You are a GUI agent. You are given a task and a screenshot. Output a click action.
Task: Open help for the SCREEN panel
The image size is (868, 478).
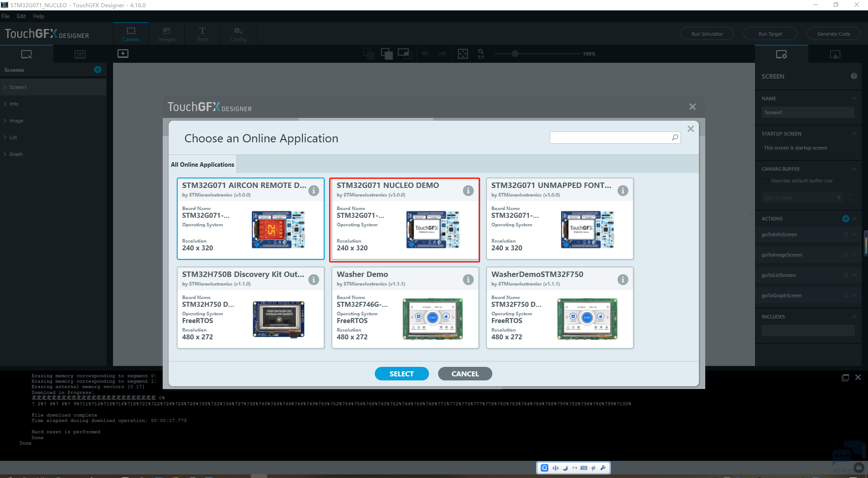coord(854,76)
